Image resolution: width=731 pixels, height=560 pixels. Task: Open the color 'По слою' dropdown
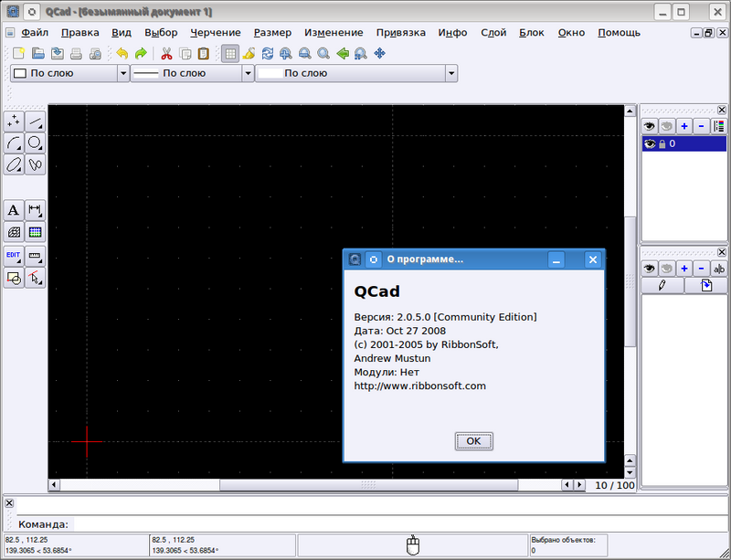pyautogui.click(x=70, y=73)
